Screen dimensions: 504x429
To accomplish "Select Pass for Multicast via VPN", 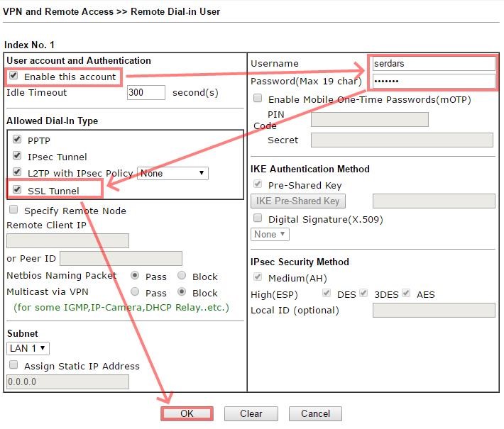I will (135, 292).
